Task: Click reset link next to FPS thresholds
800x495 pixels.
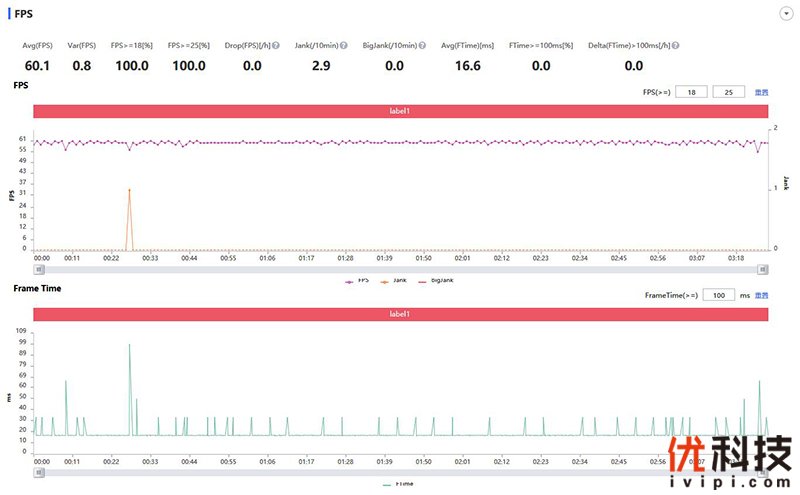Action: coord(762,92)
